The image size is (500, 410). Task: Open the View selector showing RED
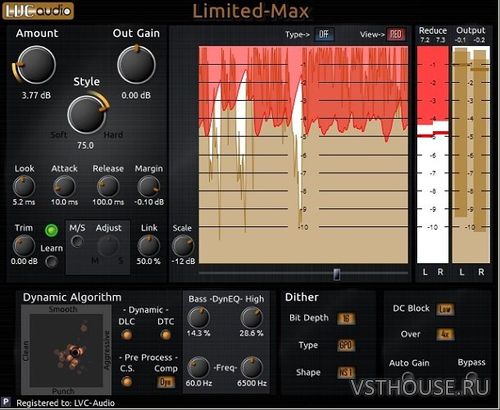tap(395, 34)
